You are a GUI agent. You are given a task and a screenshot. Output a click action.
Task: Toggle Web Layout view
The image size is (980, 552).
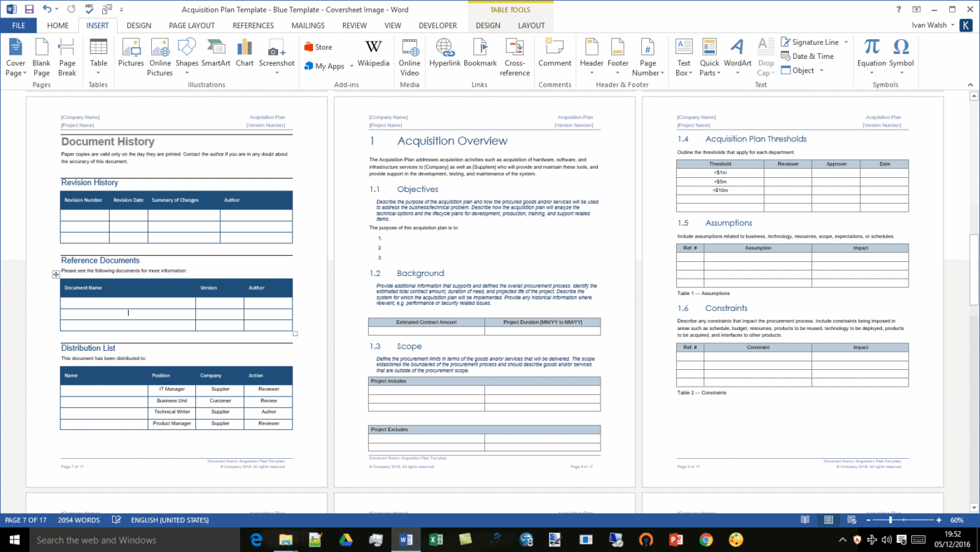[851, 520]
